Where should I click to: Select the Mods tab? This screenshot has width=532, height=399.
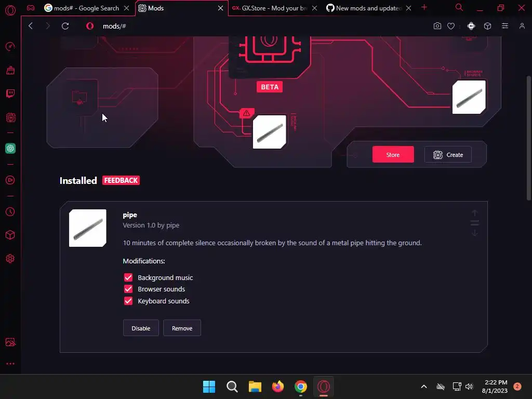tap(181, 8)
